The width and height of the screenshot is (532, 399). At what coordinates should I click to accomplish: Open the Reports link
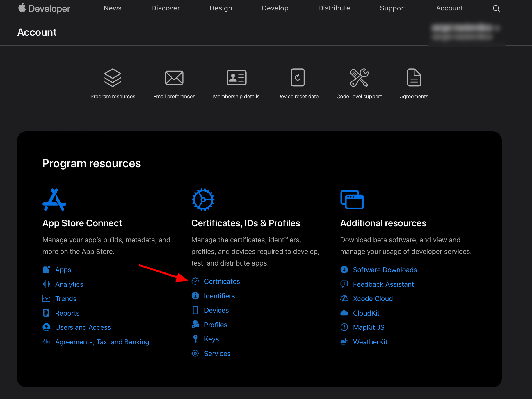(x=67, y=313)
